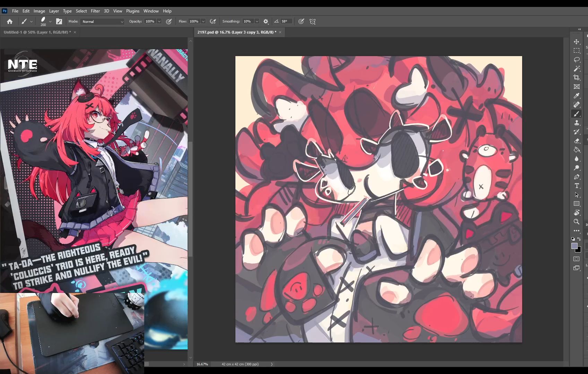Click the brush angle field showing 58°
This screenshot has width=588, height=374.
tap(286, 21)
